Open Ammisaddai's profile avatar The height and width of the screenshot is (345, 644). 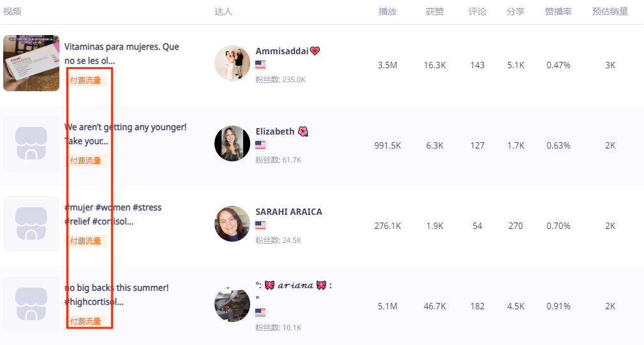[232, 63]
